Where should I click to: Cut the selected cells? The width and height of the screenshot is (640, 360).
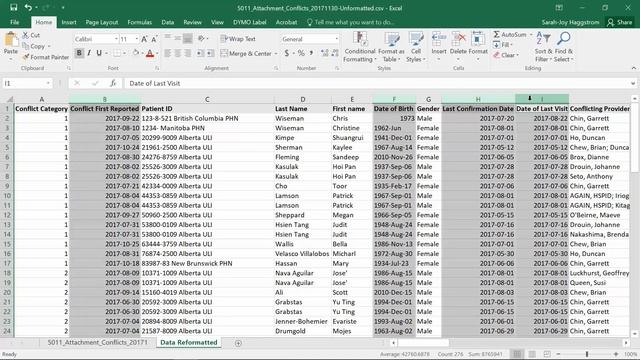[x=31, y=35]
